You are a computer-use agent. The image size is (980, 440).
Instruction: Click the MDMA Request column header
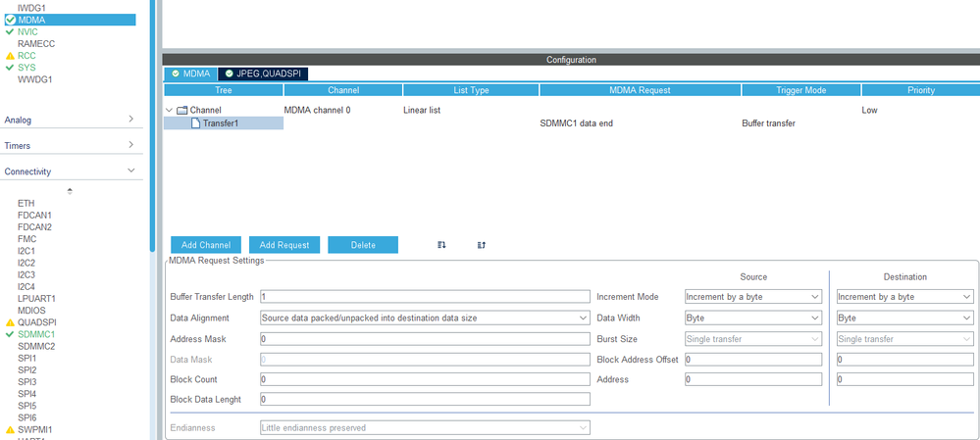640,90
